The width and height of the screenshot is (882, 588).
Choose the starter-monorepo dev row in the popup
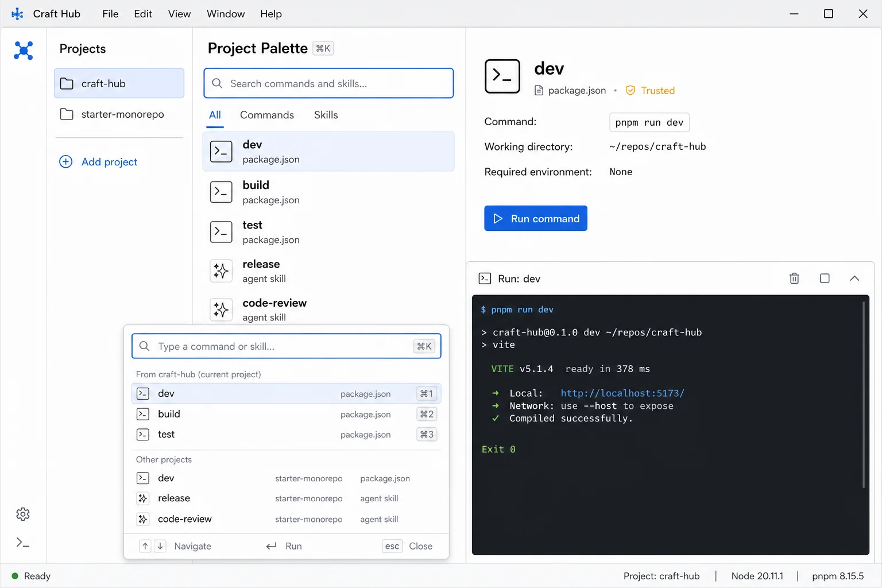(x=286, y=478)
